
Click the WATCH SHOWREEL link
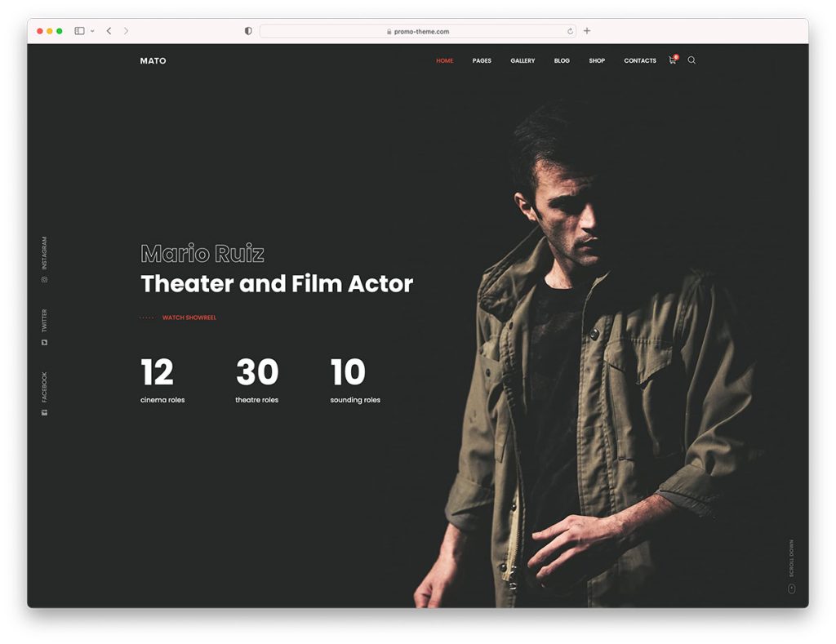189,318
